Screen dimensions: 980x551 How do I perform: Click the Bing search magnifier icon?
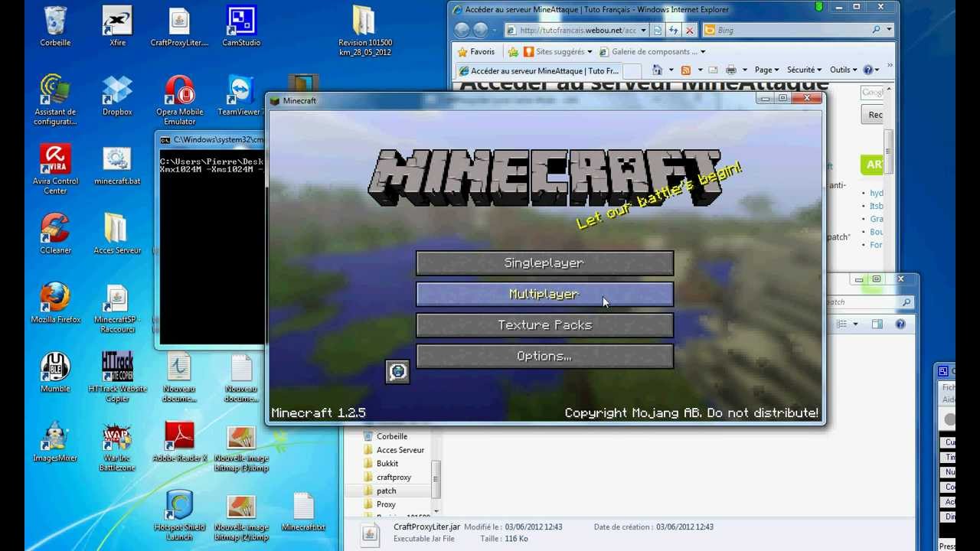(876, 30)
